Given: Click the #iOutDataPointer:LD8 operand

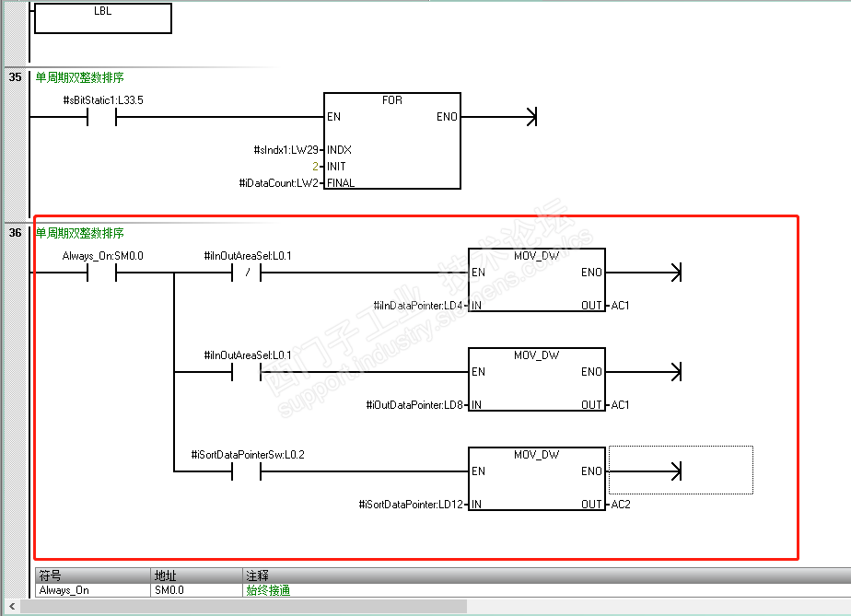Looking at the screenshot, I should tap(414, 405).
